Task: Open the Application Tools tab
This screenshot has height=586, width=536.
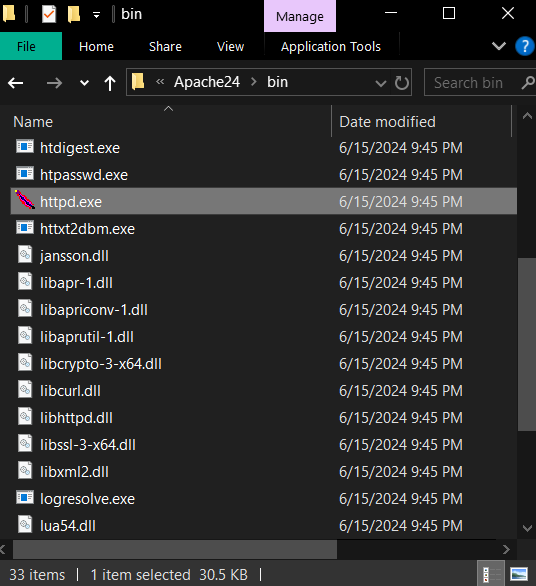Action: [x=331, y=46]
